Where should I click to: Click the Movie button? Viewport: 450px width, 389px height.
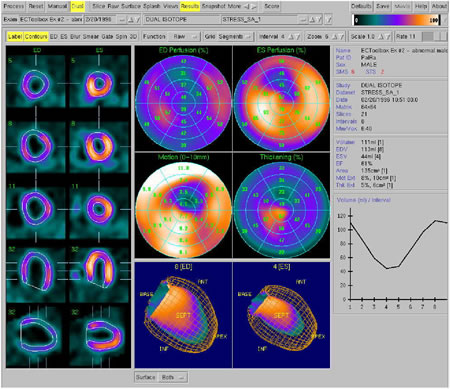[x=402, y=6]
